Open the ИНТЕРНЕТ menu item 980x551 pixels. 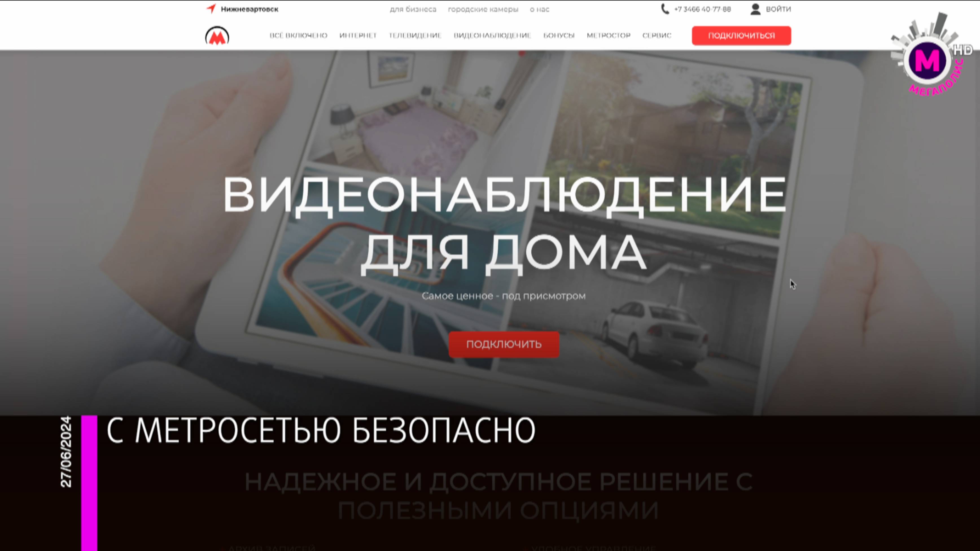coord(358,35)
